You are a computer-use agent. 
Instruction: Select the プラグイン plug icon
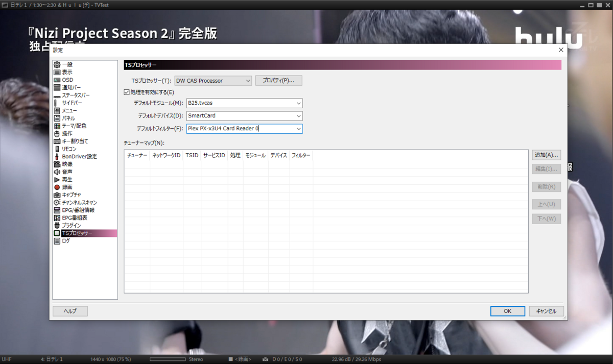[57, 226]
